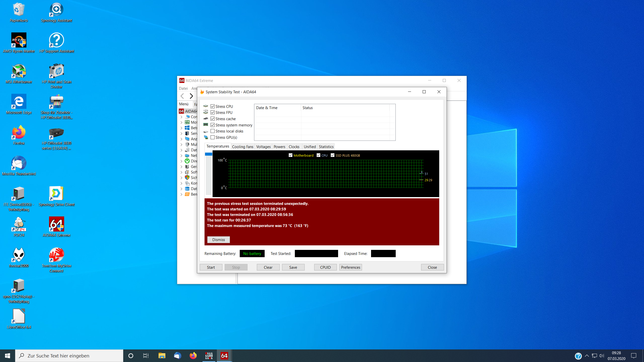This screenshot has width=644, height=362.
Task: Expand the Betriebssystem tree node
Action: click(x=182, y=128)
